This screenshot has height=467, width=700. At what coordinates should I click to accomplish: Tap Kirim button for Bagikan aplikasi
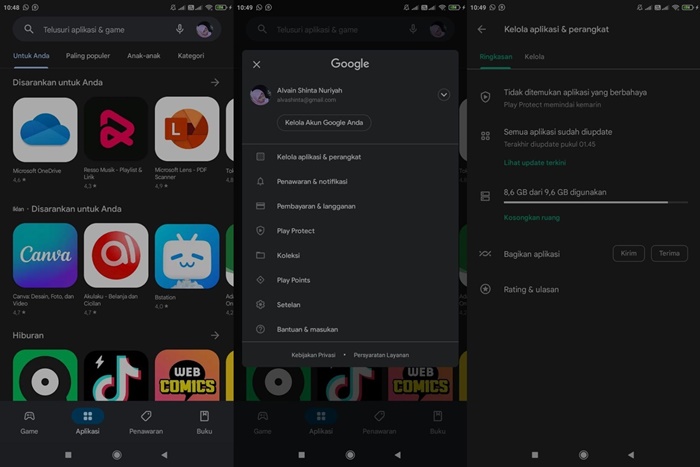pyautogui.click(x=629, y=254)
